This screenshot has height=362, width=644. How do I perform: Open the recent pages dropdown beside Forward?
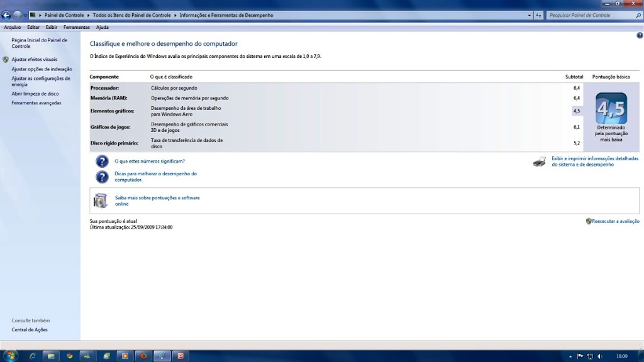tap(25, 16)
